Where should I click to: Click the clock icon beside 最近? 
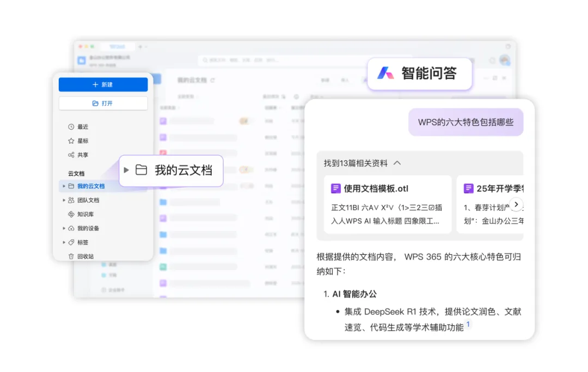click(x=71, y=127)
